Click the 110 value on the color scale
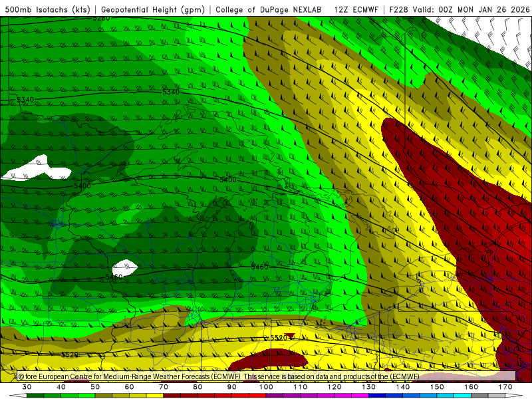The image size is (532, 399). pyautogui.click(x=301, y=387)
